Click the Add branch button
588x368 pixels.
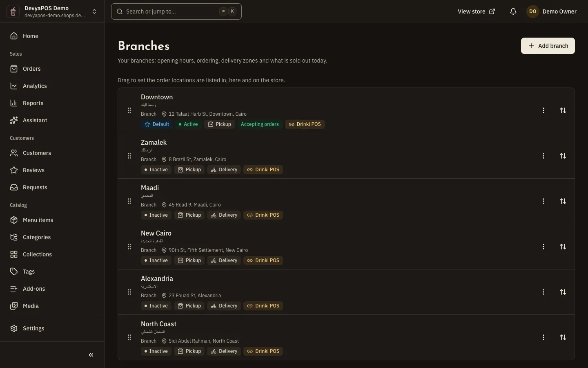click(548, 46)
